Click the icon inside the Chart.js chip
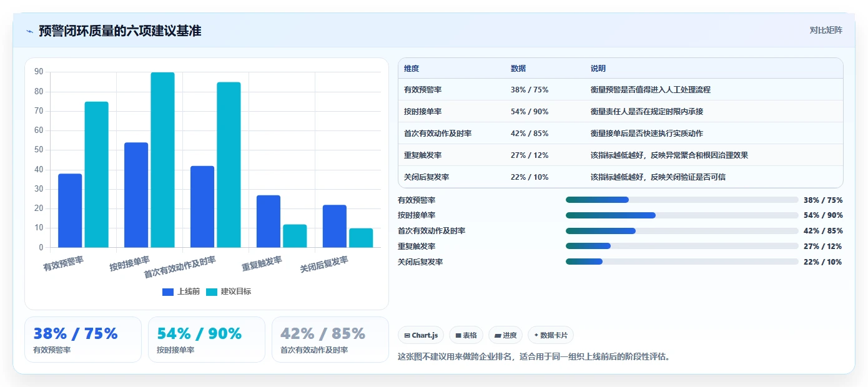868x387 pixels. pos(407,335)
